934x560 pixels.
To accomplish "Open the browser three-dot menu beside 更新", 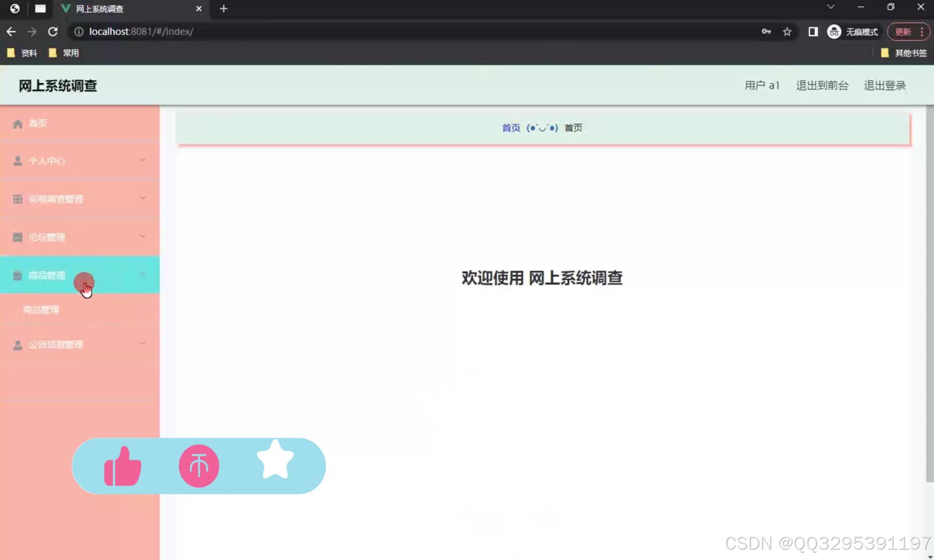I will coord(922,32).
